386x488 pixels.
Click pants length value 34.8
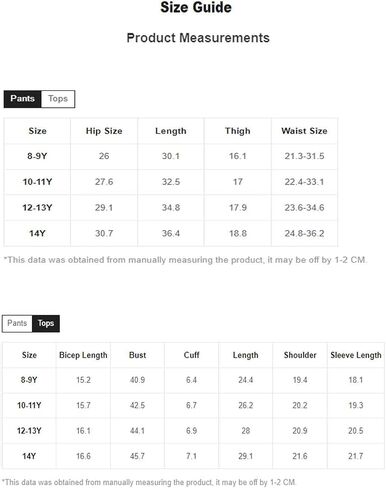point(171,208)
